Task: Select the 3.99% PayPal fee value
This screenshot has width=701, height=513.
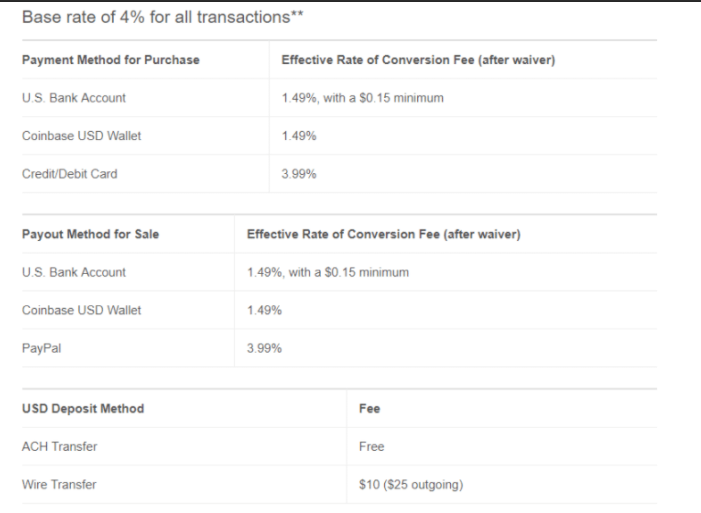Action: coord(264,348)
